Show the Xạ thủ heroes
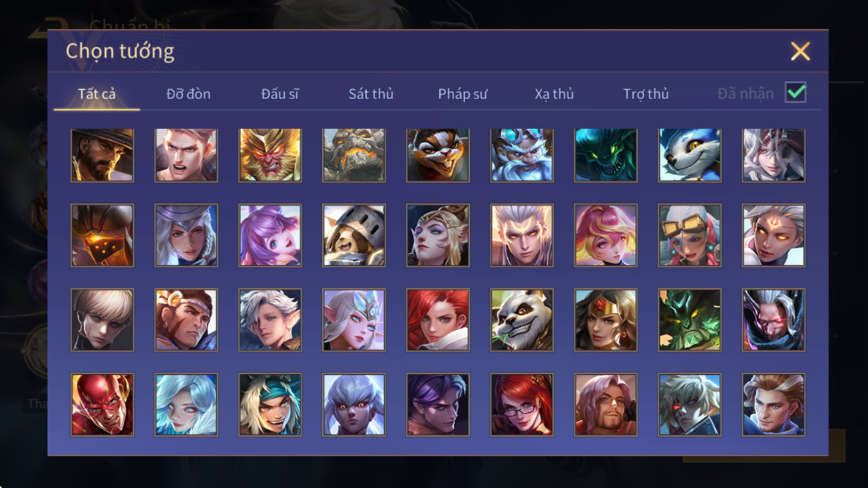Screen dimensions: 868x488 [554, 94]
